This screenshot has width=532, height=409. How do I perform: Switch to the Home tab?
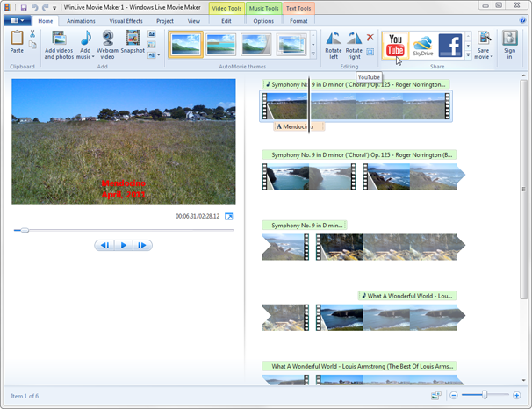(45, 21)
